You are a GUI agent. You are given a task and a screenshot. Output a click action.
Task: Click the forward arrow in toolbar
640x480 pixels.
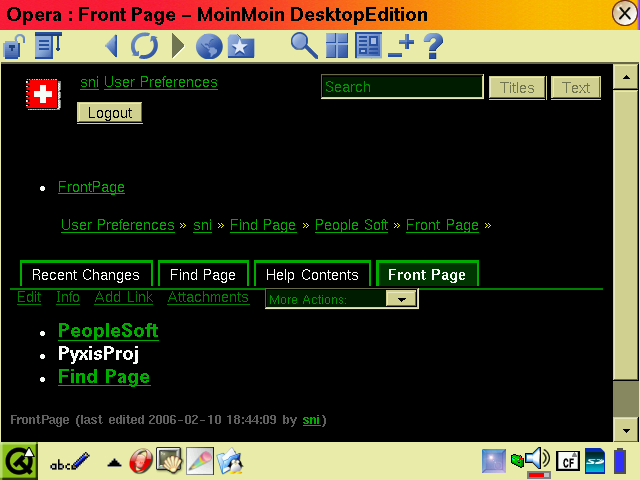[x=178, y=46]
